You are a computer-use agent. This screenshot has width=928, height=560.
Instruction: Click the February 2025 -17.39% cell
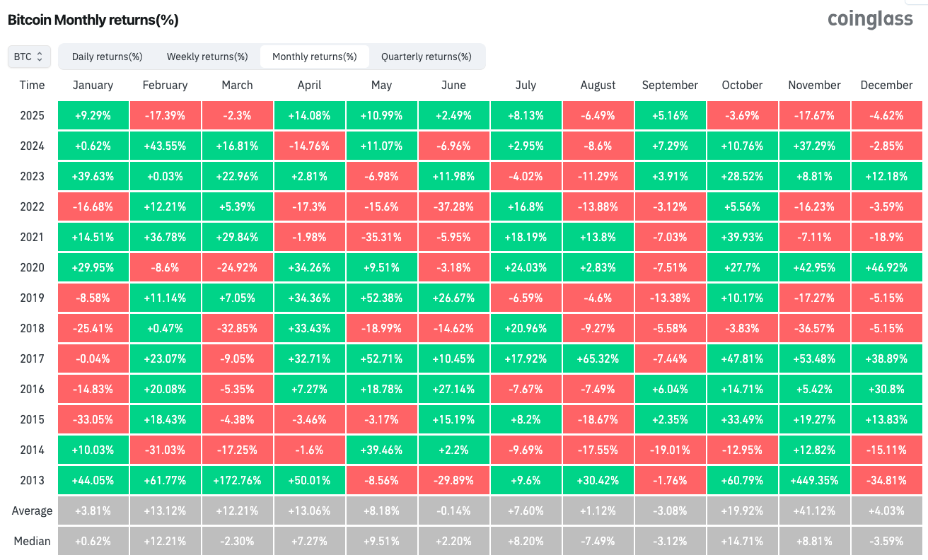[x=165, y=115]
